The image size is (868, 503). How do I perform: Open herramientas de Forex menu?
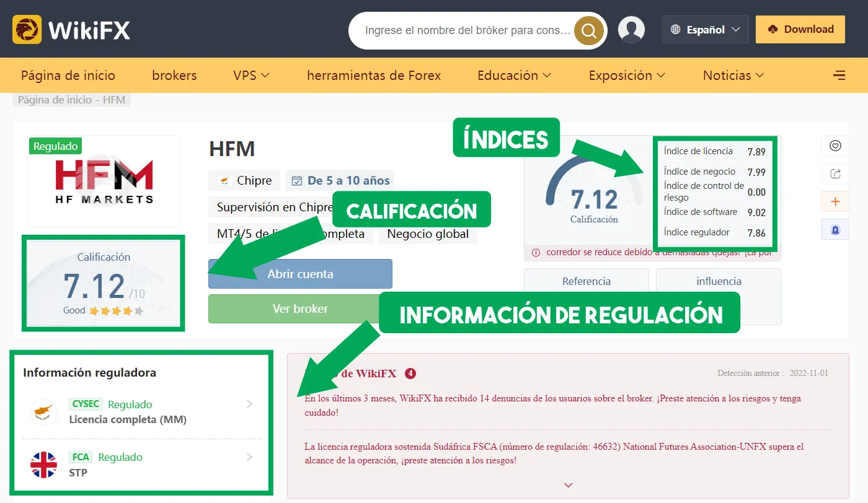[x=374, y=76]
